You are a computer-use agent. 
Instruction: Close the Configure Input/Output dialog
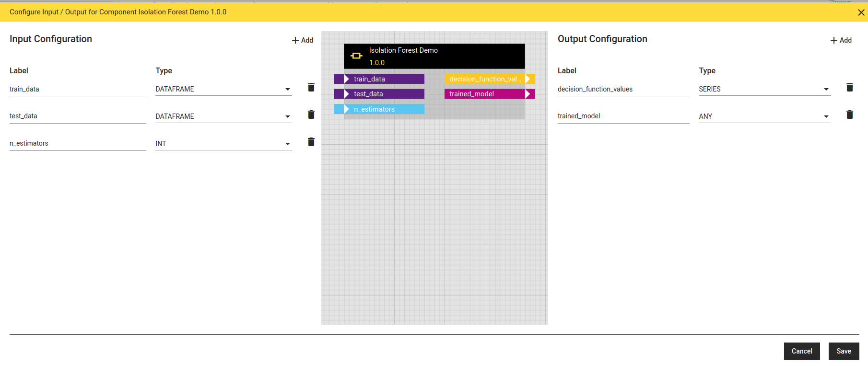click(861, 12)
